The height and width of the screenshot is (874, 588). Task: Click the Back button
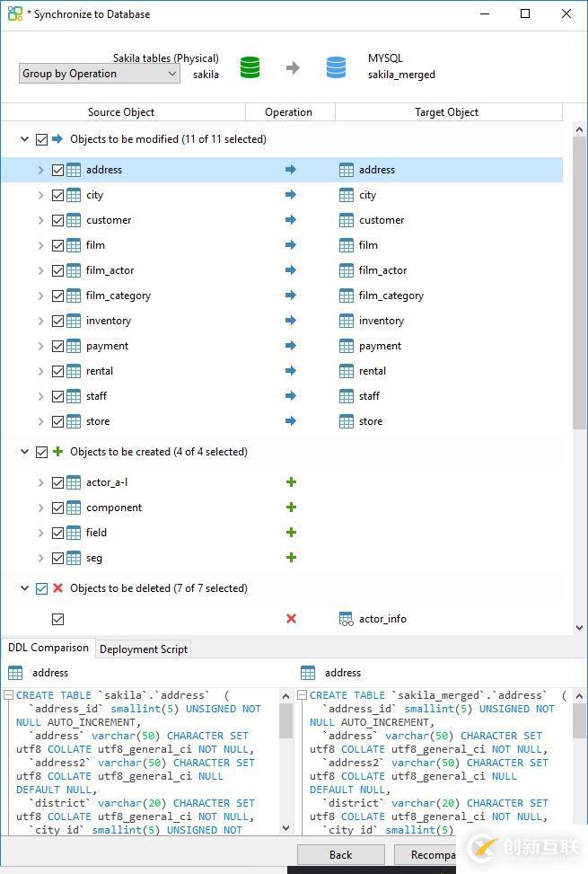pos(341,855)
